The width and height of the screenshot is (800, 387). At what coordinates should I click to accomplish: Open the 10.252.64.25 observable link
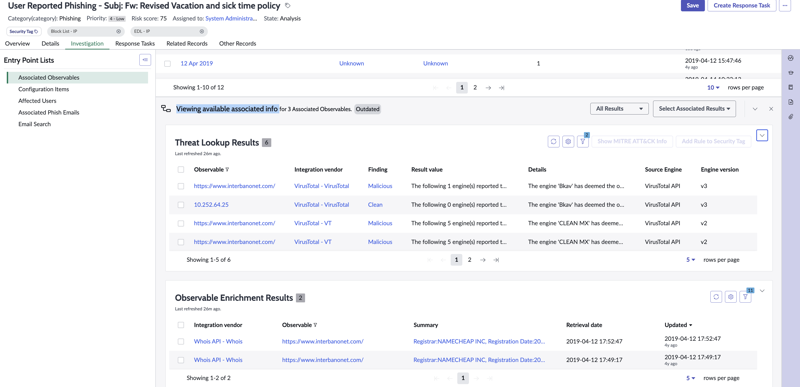212,205
